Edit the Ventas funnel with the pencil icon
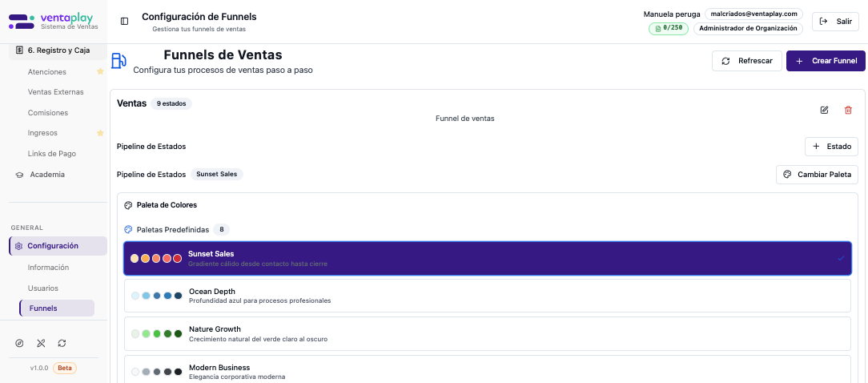The image size is (868, 383). (x=824, y=110)
